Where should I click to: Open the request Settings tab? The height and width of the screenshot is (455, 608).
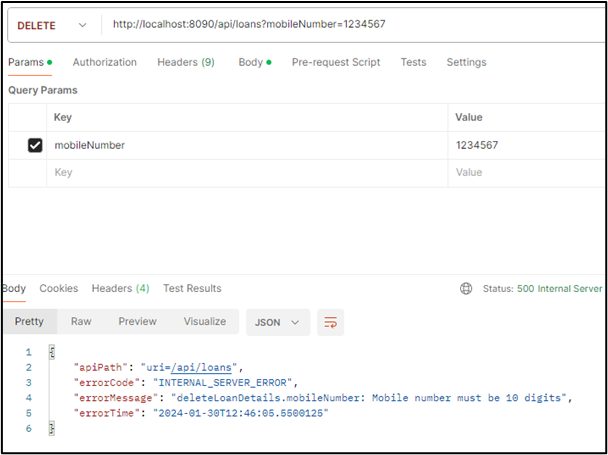(x=466, y=62)
